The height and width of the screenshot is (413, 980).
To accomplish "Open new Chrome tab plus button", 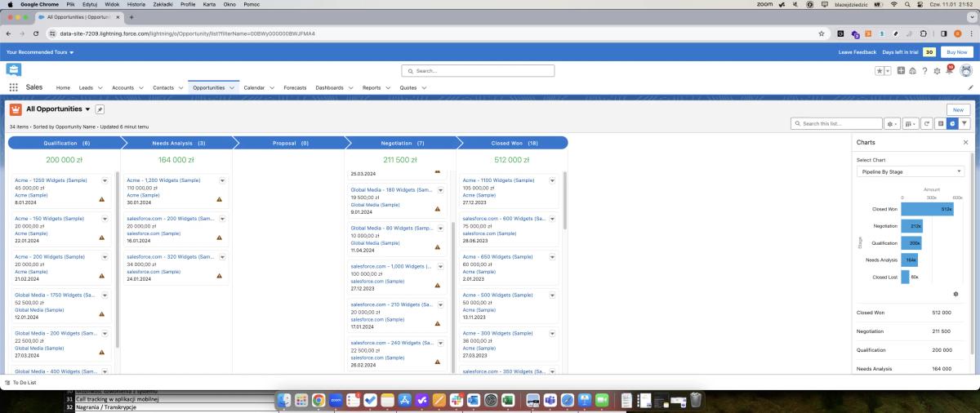I will coord(131,17).
